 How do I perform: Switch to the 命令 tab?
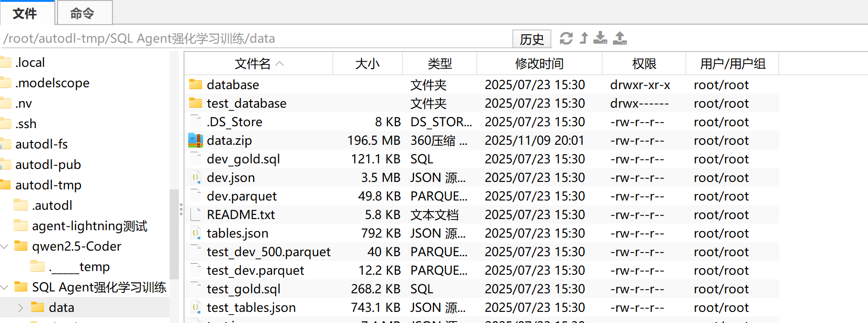pyautogui.click(x=84, y=13)
